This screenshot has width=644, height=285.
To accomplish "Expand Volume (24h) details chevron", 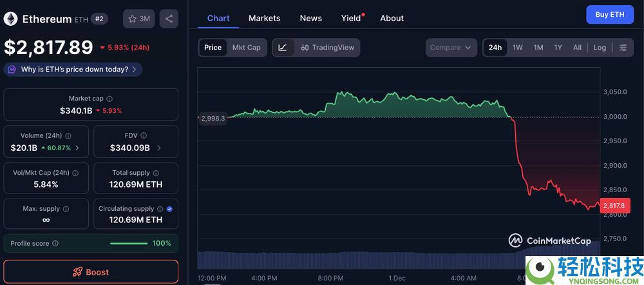I will pyautogui.click(x=77, y=148).
